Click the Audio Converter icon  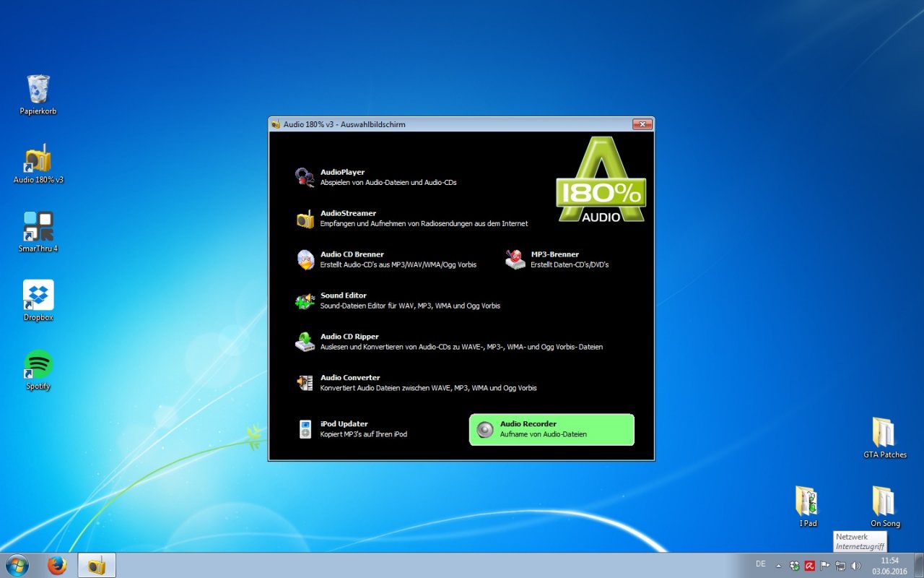[305, 383]
